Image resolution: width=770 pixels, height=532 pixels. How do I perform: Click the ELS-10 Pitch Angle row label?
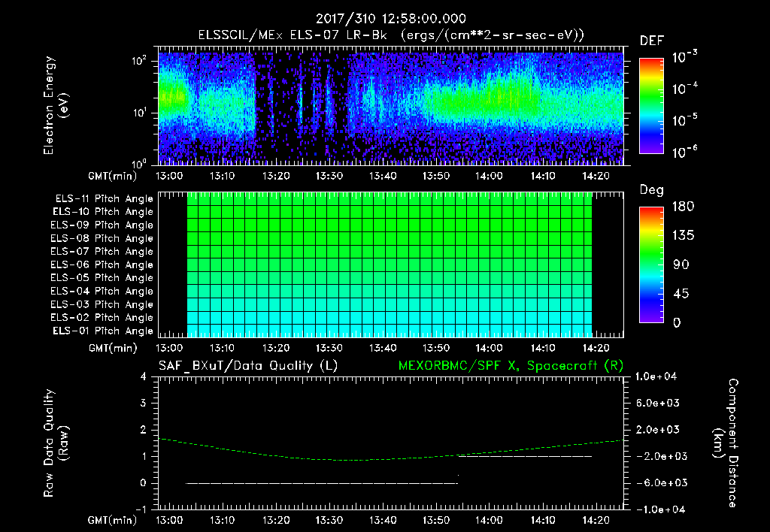point(103,212)
